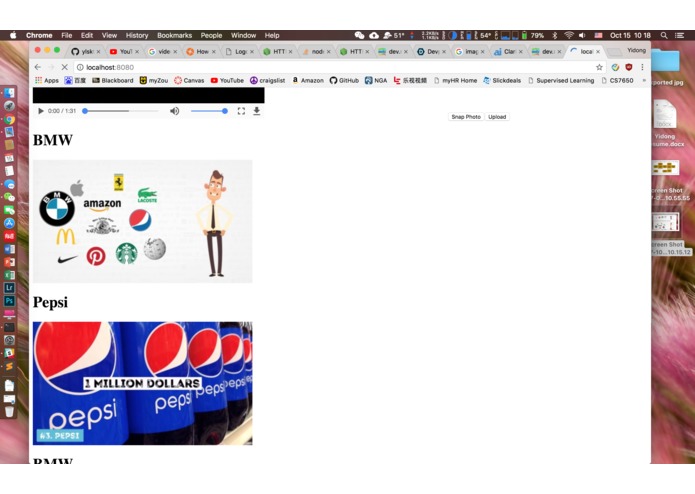Open the Window menu
This screenshot has height=494, width=695.
coord(243,35)
